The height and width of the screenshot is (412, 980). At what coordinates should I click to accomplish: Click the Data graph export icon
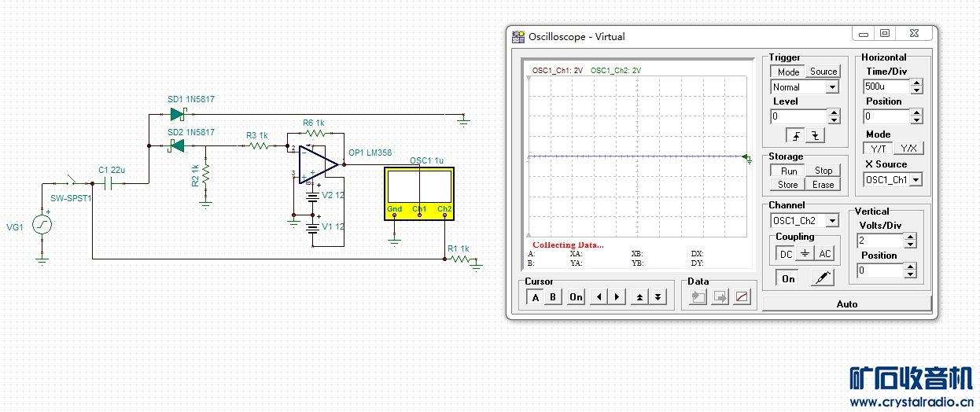pyautogui.click(x=742, y=296)
